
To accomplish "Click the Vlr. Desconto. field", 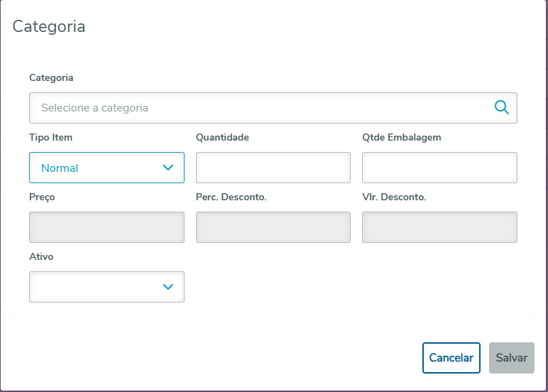I will pyautogui.click(x=439, y=227).
